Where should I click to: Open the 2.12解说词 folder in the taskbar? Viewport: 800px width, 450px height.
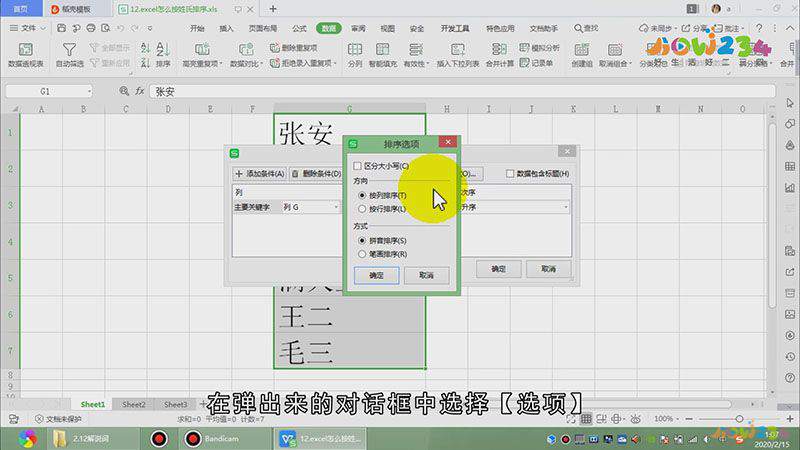tap(91, 438)
